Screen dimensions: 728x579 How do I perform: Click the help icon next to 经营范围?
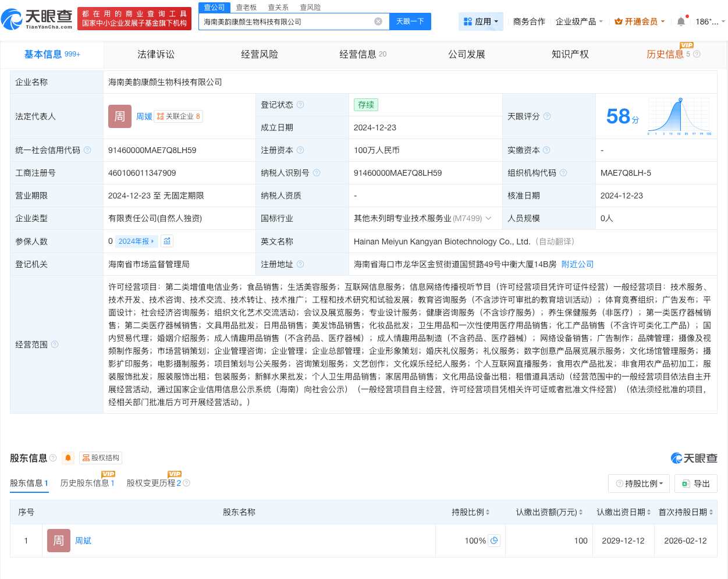(x=55, y=344)
